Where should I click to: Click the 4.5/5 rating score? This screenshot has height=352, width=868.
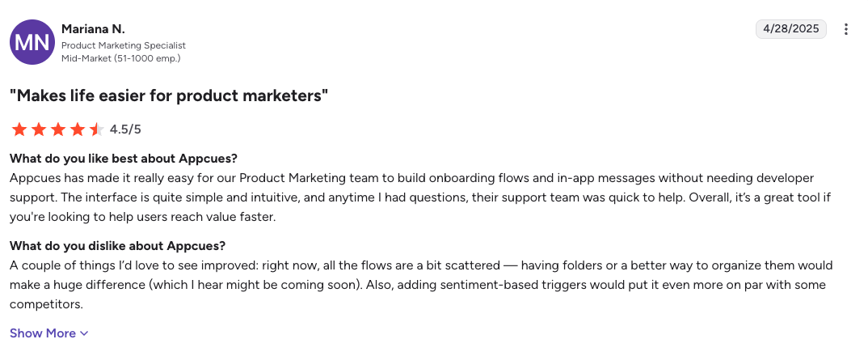[x=125, y=129]
